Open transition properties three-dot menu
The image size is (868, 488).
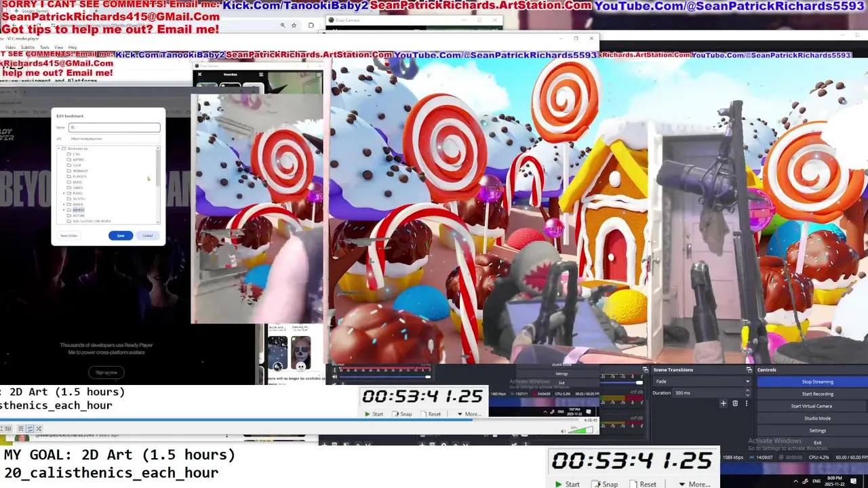(747, 403)
